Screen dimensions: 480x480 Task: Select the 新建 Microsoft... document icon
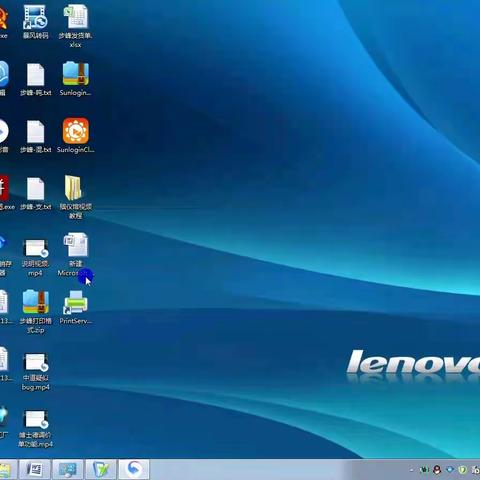click(x=76, y=255)
